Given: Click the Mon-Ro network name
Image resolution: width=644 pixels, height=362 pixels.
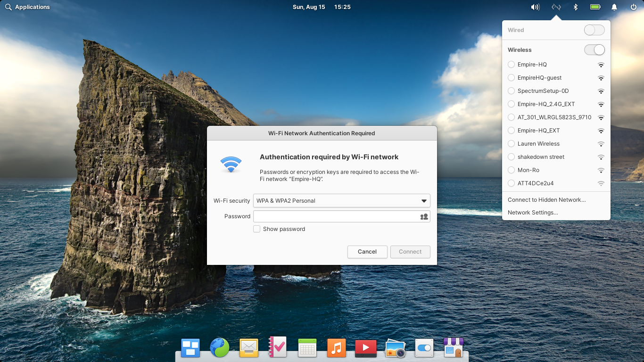Looking at the screenshot, I should click(x=528, y=170).
